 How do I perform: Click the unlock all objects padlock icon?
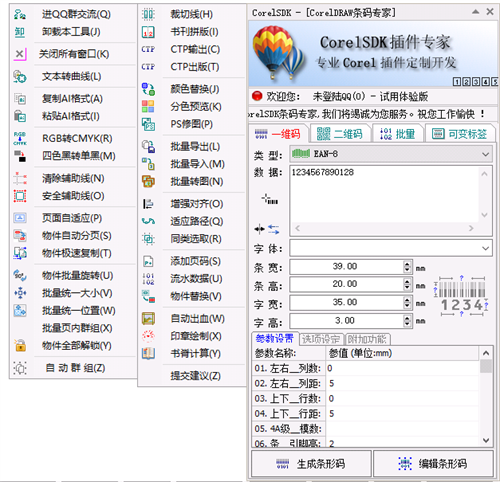(x=20, y=345)
